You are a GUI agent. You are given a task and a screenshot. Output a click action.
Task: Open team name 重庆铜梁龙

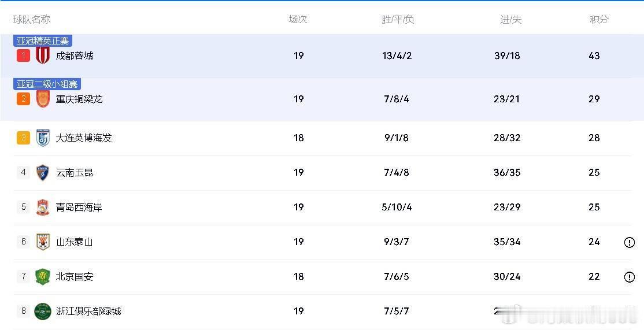click(x=79, y=99)
